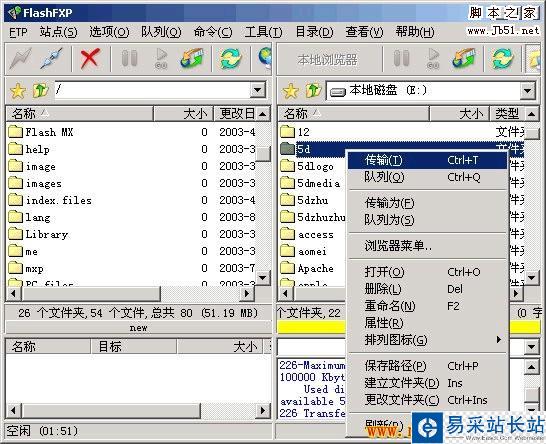Click the globe icon in left toolbar

[265, 59]
